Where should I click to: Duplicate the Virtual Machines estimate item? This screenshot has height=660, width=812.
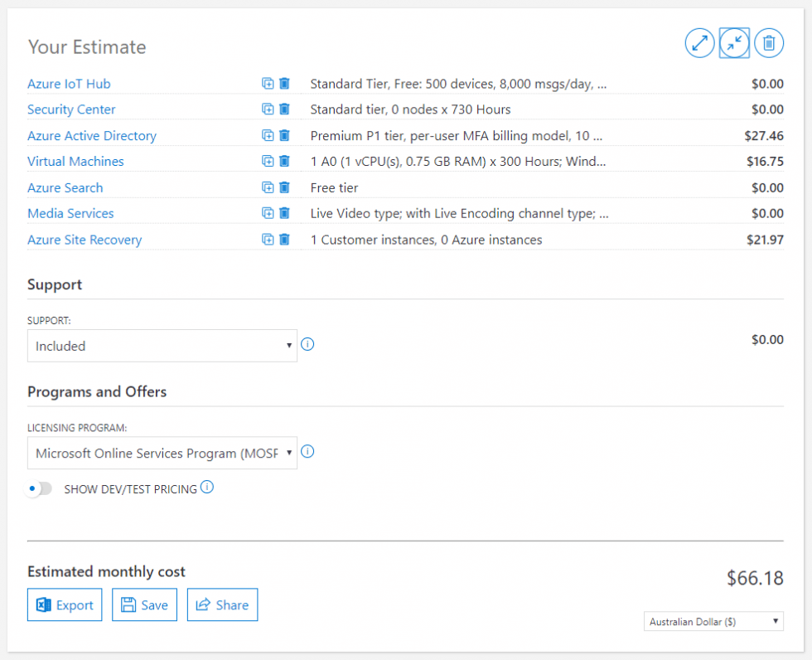point(267,161)
